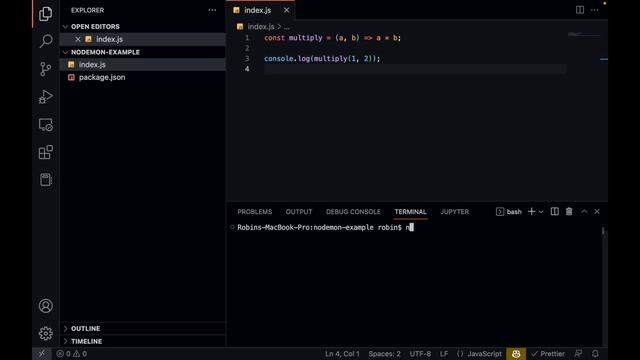Switch to the Output tab
This screenshot has height=360, width=640.
(x=299, y=212)
